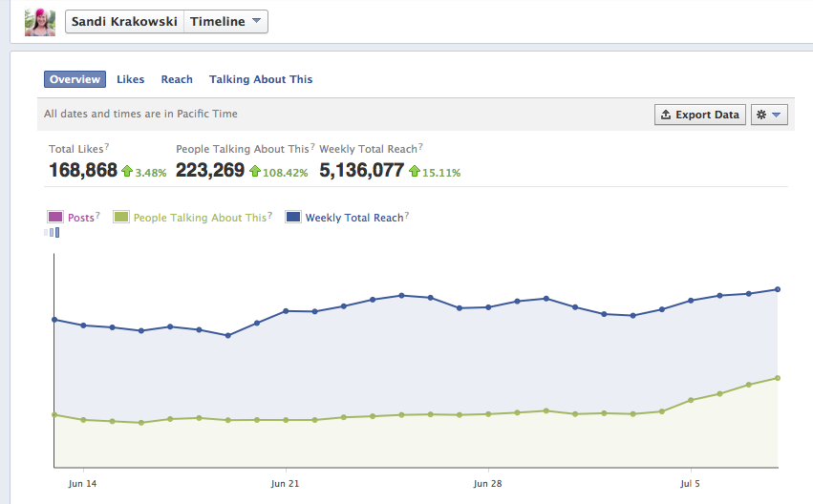Viewport: 813px width, 504px height.
Task: Click the last data point on the blue reach line
Action: click(x=779, y=289)
